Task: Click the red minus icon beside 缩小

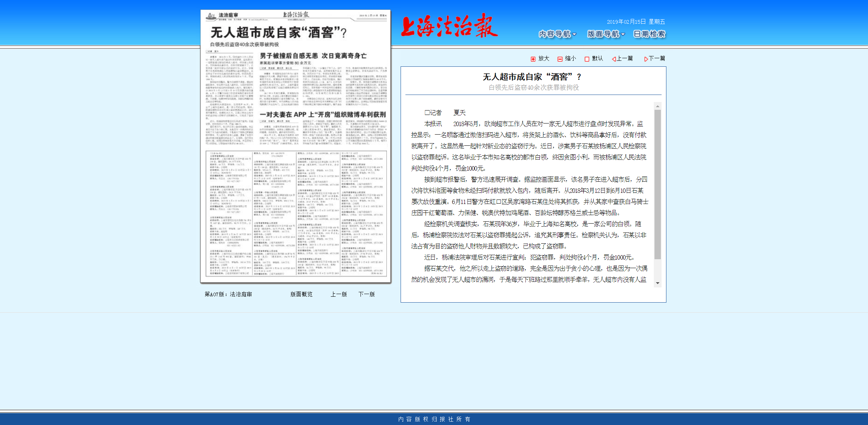Action: click(x=560, y=58)
